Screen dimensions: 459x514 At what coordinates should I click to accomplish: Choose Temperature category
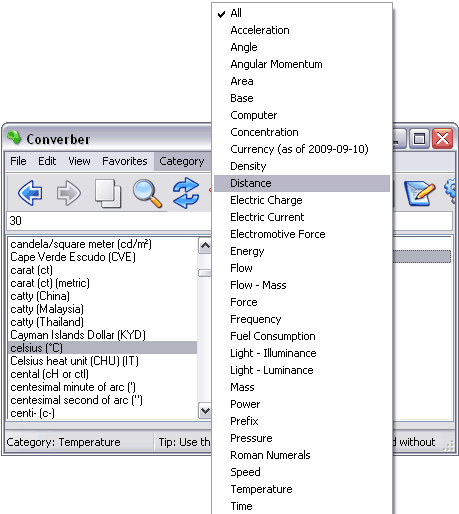point(302,489)
